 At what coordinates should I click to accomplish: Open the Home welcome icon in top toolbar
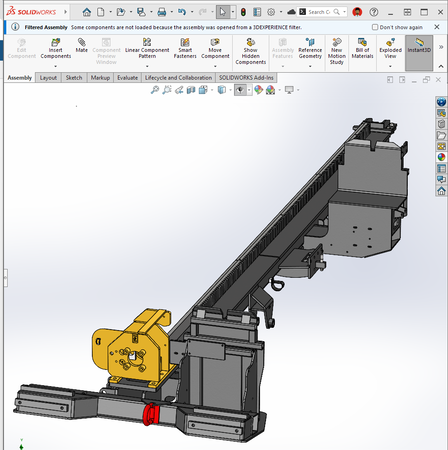(87, 12)
